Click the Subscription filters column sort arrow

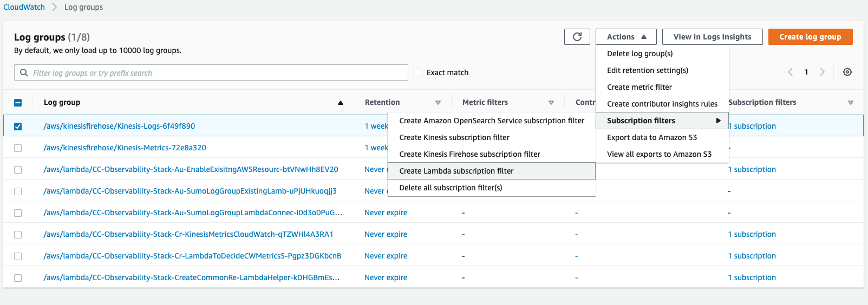(x=850, y=103)
